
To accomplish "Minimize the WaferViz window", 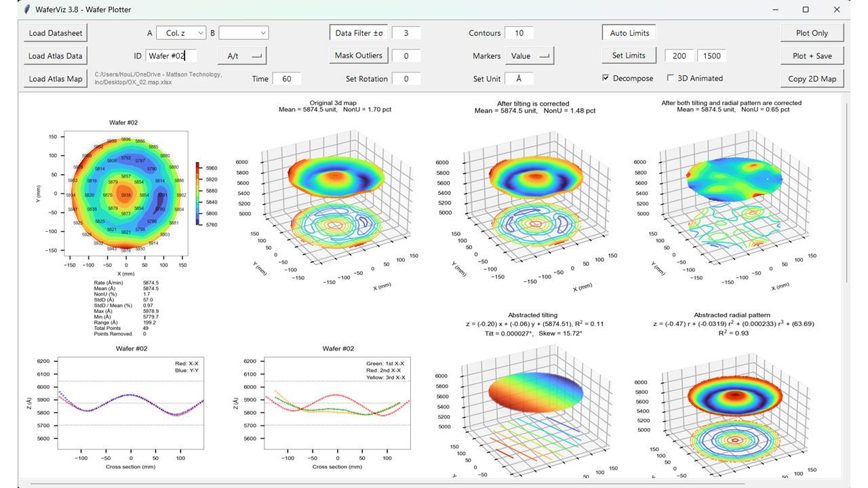I will click(774, 9).
